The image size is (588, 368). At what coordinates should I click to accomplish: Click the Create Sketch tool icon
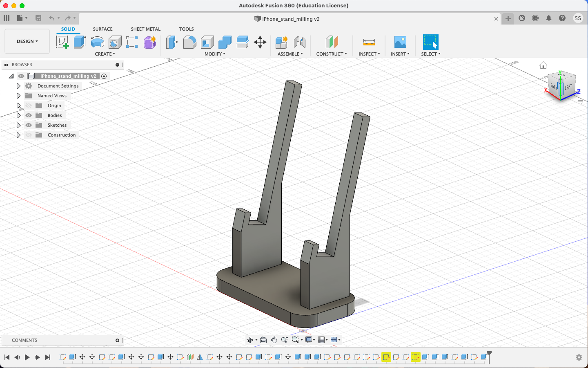62,42
